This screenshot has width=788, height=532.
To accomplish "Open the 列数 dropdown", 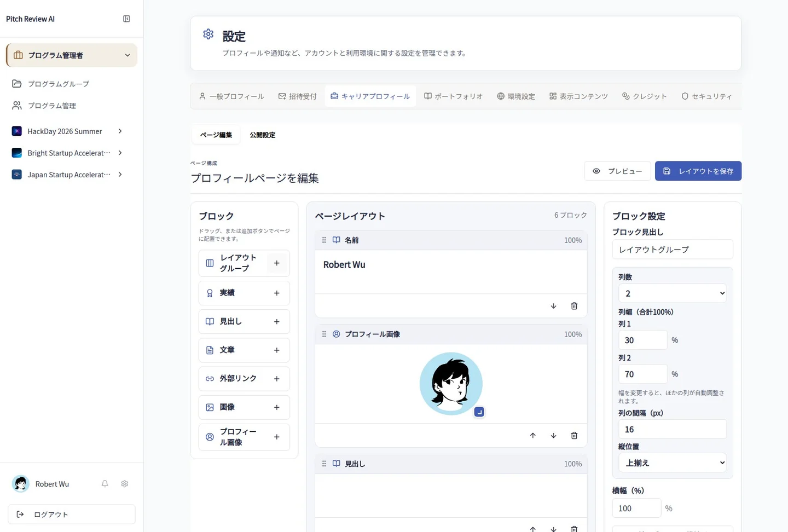I will (673, 293).
